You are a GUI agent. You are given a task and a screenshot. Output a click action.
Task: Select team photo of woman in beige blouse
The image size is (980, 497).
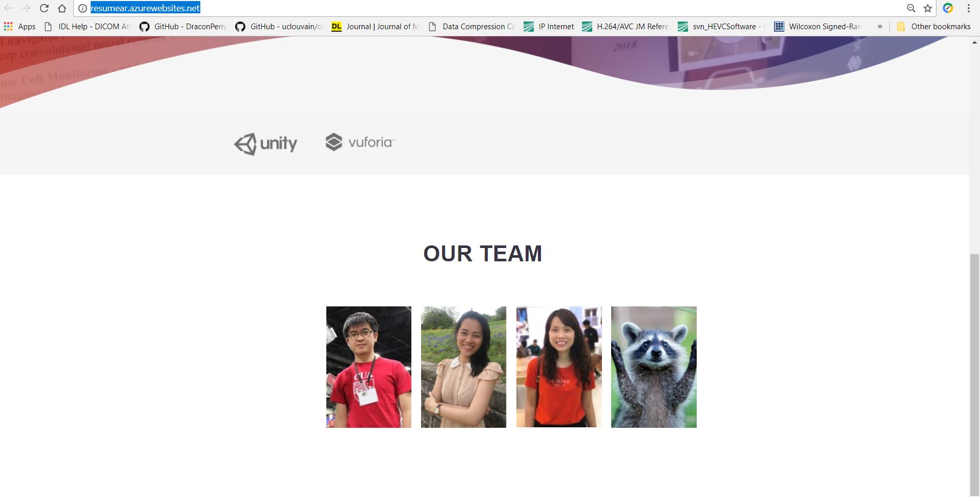pos(464,367)
